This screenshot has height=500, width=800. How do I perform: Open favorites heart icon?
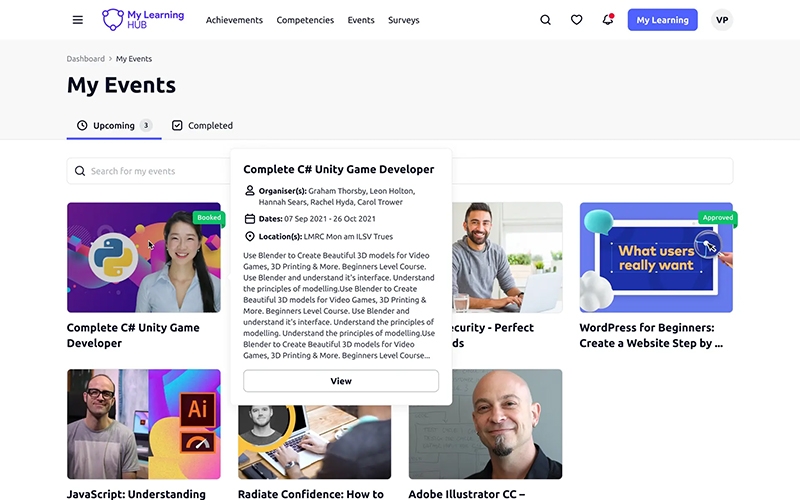(x=577, y=20)
